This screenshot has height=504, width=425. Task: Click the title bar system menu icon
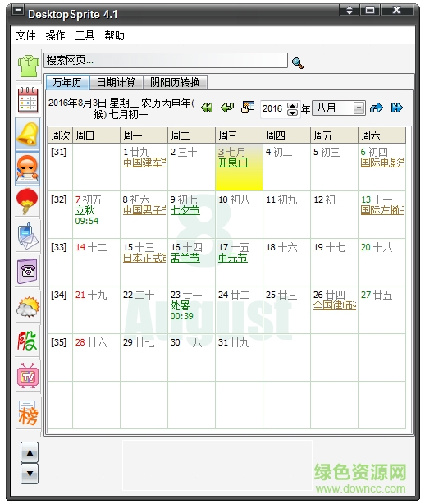[x=18, y=11]
